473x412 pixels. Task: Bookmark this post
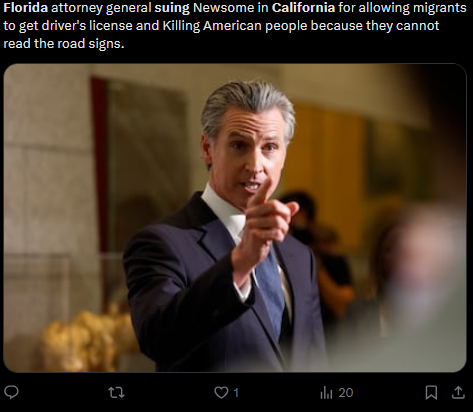(431, 392)
